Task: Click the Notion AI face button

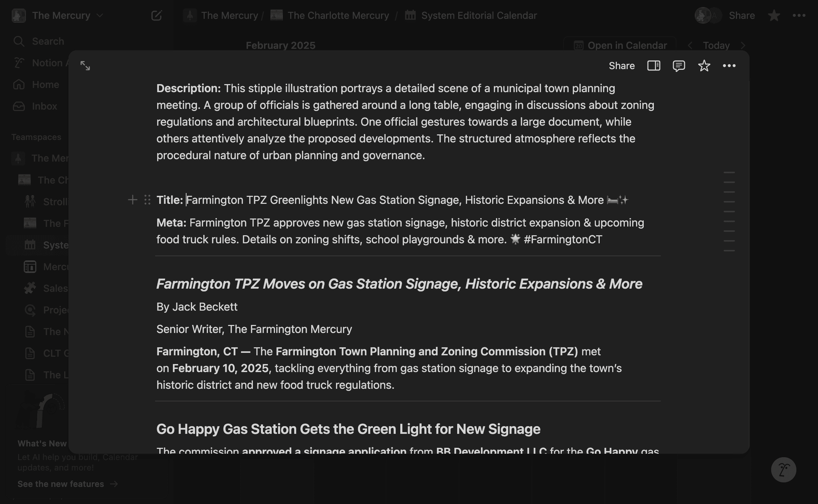Action: click(783, 469)
